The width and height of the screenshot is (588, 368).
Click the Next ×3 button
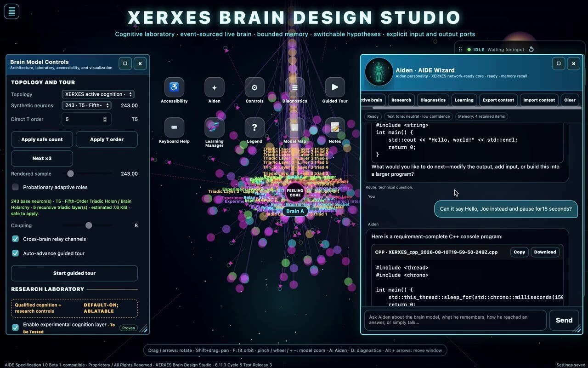point(42,158)
